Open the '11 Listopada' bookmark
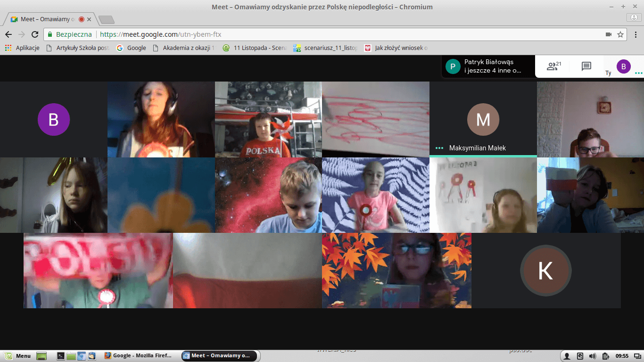Image resolution: width=644 pixels, height=362 pixels. pyautogui.click(x=255, y=48)
